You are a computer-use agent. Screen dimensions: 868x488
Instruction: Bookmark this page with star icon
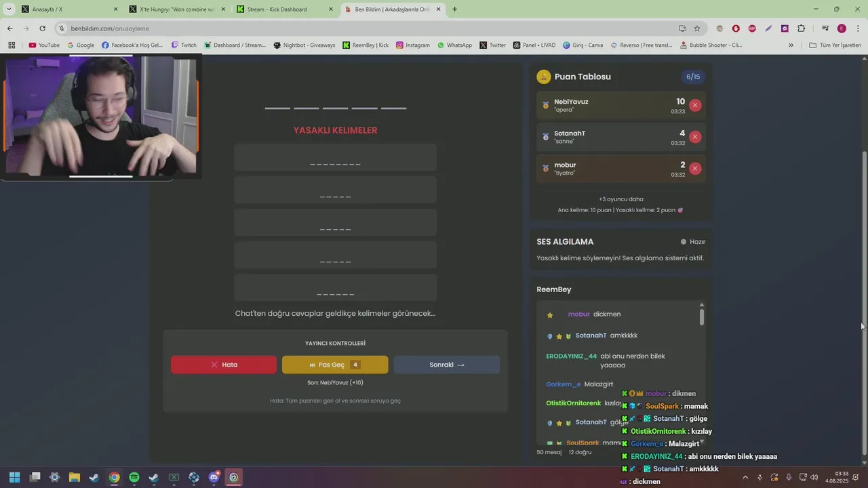(x=697, y=28)
